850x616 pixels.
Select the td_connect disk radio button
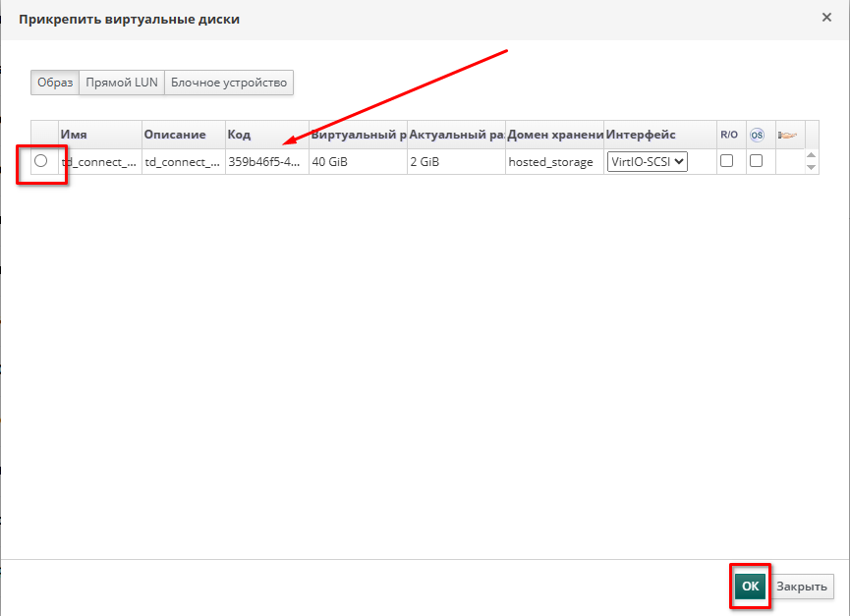point(40,161)
